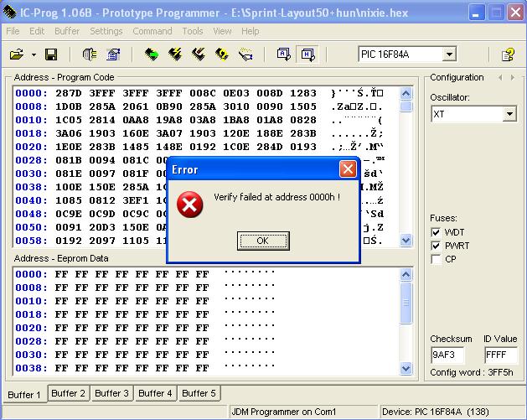Open the Tools menu
The height and width of the screenshot is (420, 527).
tap(193, 31)
